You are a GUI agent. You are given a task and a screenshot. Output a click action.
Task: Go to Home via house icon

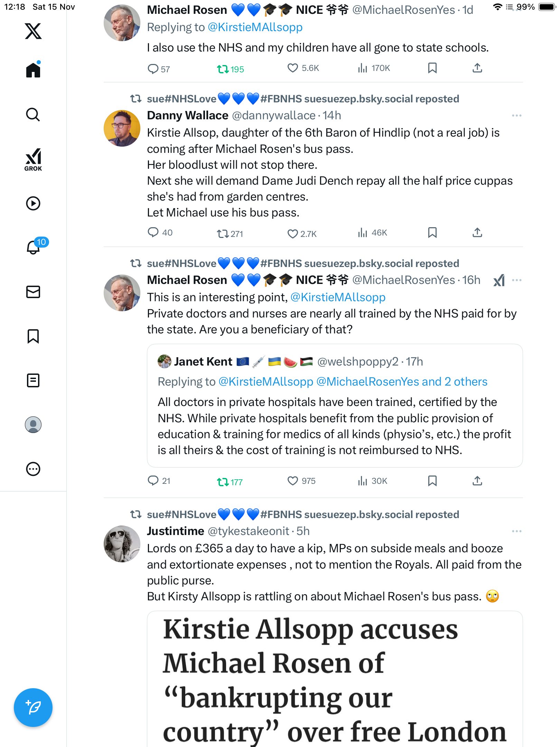click(33, 70)
